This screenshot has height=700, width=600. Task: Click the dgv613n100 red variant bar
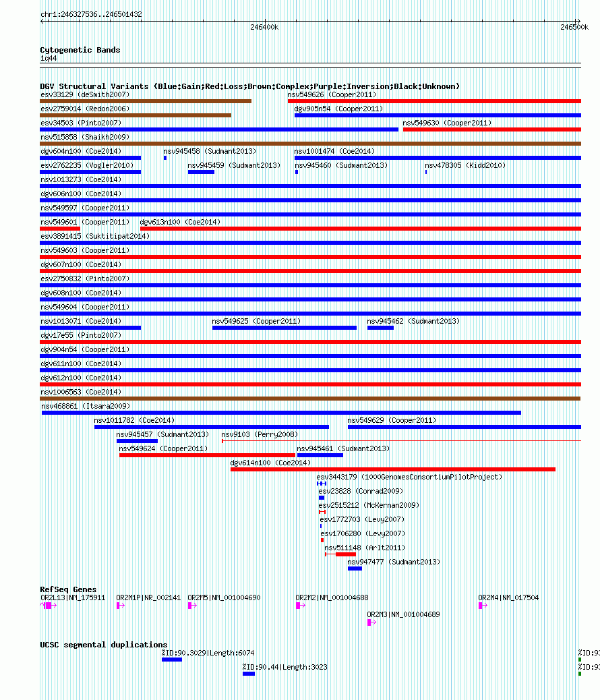pyautogui.click(x=361, y=229)
